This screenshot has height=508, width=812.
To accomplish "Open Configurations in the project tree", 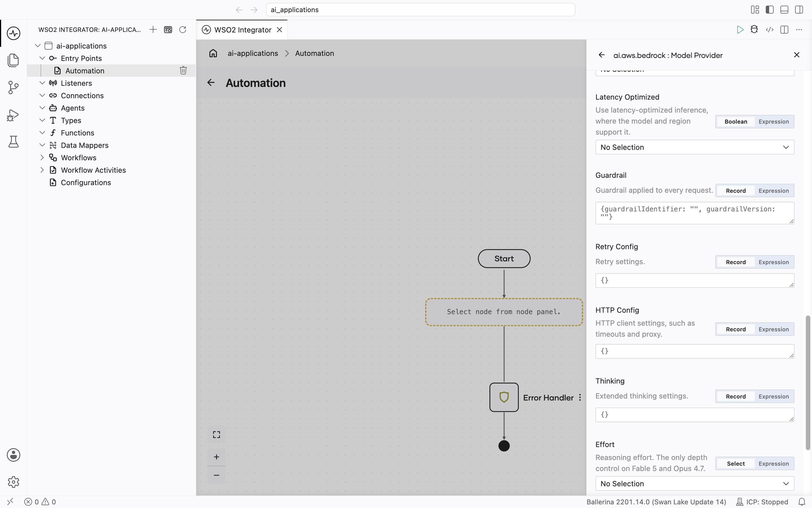I will click(x=85, y=182).
